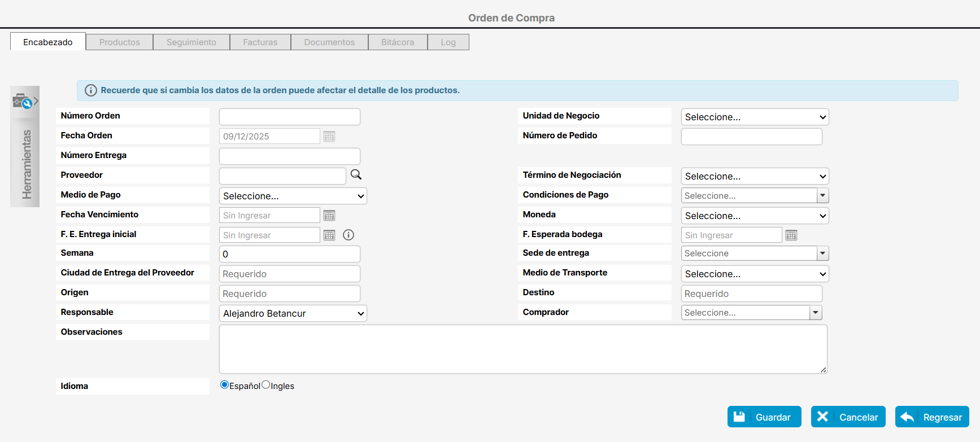Select the Español language option
980x442 pixels.
224,385
